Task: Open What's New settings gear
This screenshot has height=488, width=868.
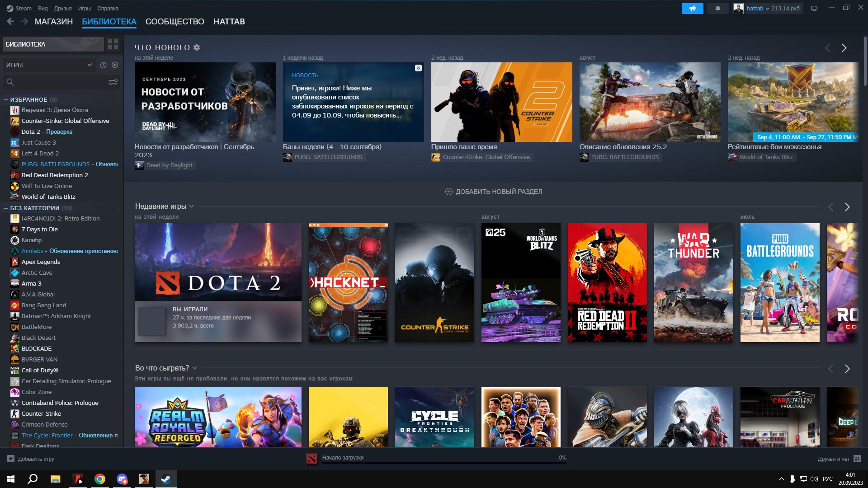Action: (x=197, y=47)
